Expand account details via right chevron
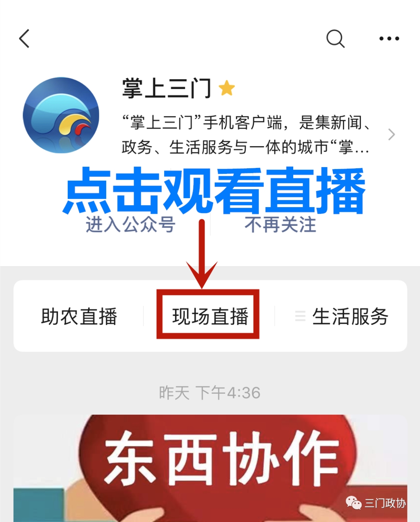The width and height of the screenshot is (420, 522). [392, 134]
